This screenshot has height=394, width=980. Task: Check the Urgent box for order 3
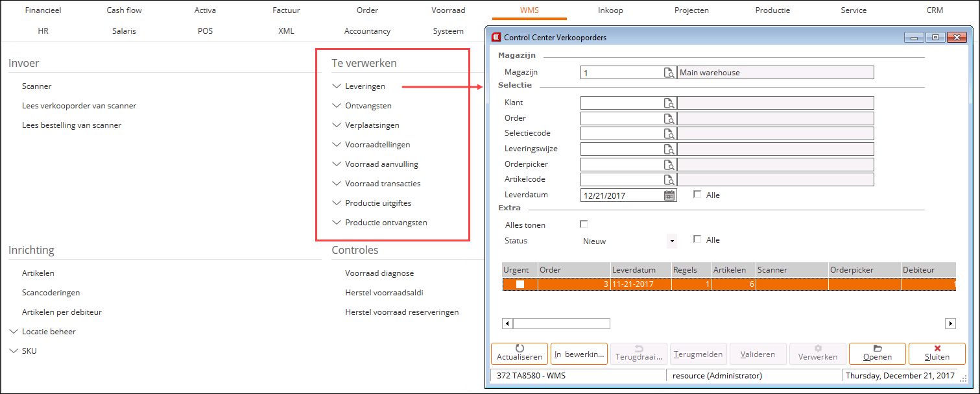pos(520,284)
